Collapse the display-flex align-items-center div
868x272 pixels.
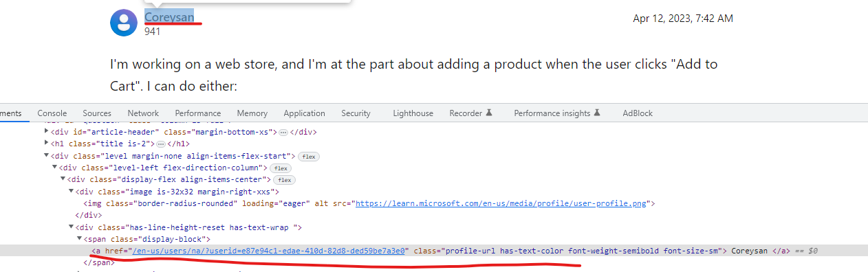[x=63, y=179]
